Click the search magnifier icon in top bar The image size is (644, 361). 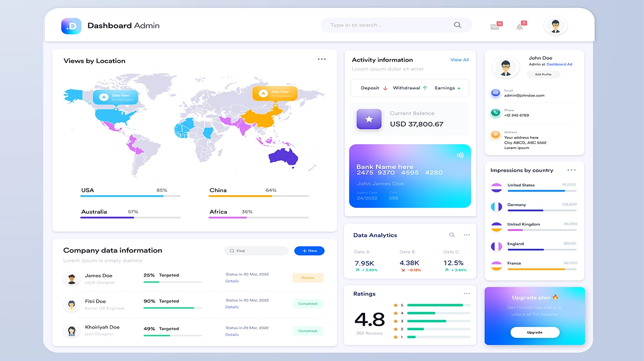[x=457, y=25]
